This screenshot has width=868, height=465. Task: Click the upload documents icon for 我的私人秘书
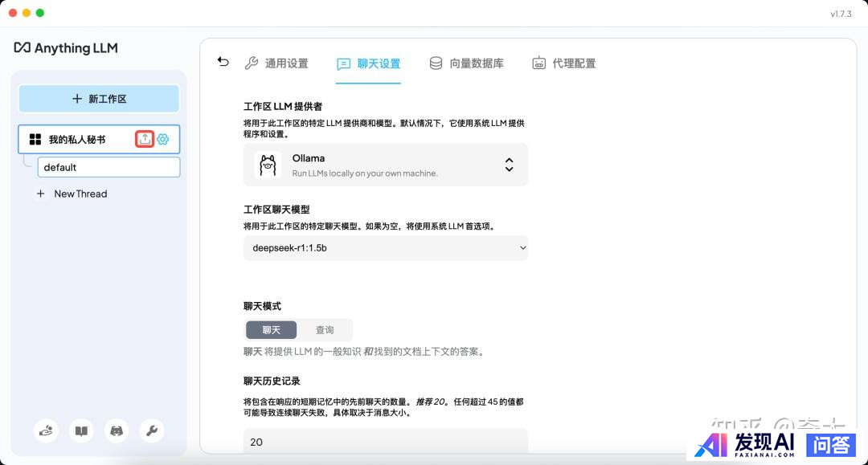145,139
